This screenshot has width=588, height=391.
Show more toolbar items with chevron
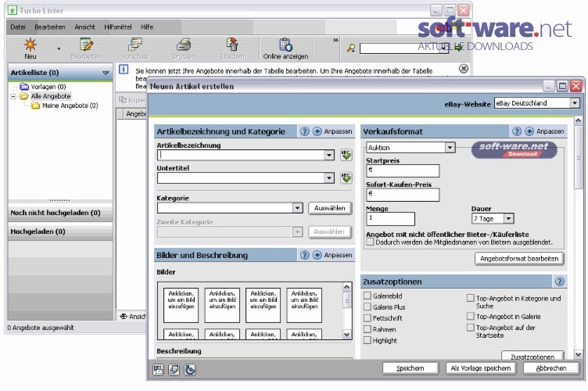tap(335, 40)
